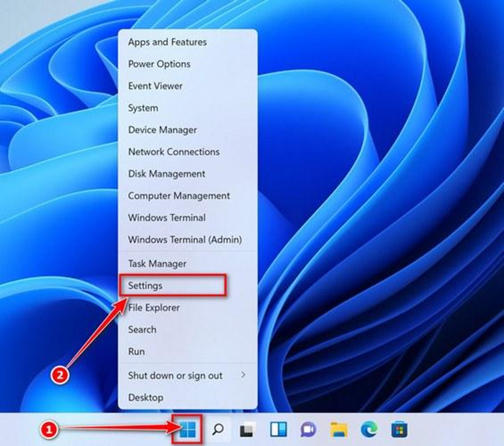Choose Settings in the context menu
Viewport: 504px width, 446px height.
(x=188, y=285)
